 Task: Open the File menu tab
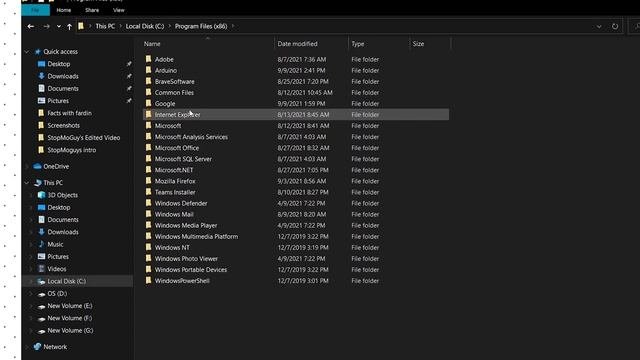point(36,10)
